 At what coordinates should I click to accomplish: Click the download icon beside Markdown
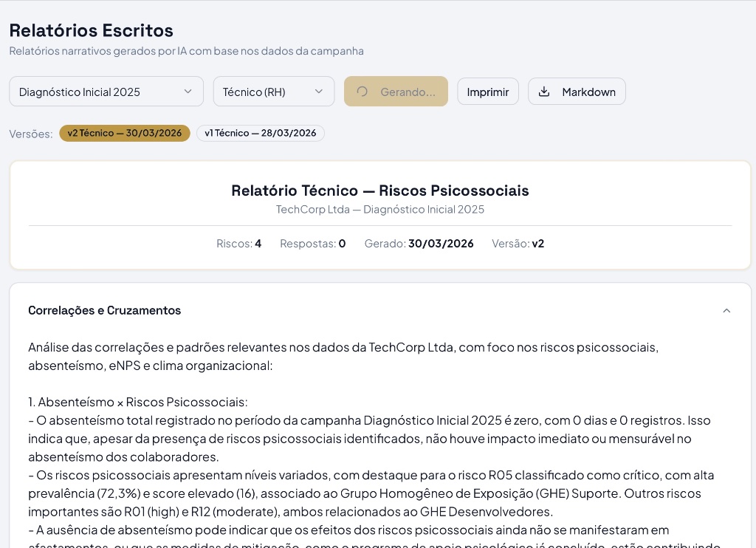544,92
